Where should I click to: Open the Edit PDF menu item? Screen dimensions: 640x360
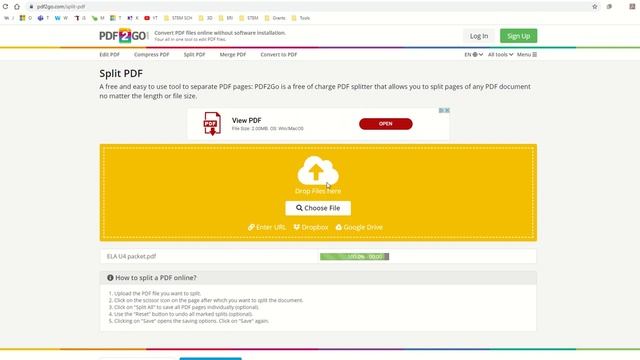point(109,54)
